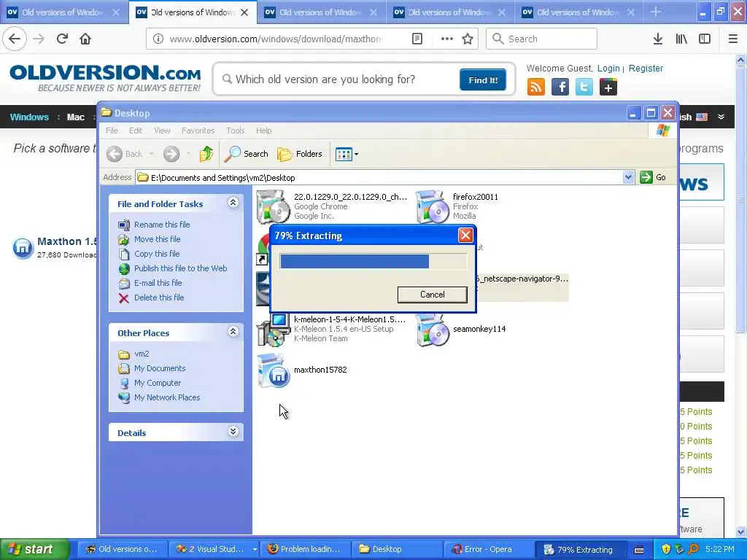Collapse the Other Places panel
The width and height of the screenshot is (747, 560).
233,332
